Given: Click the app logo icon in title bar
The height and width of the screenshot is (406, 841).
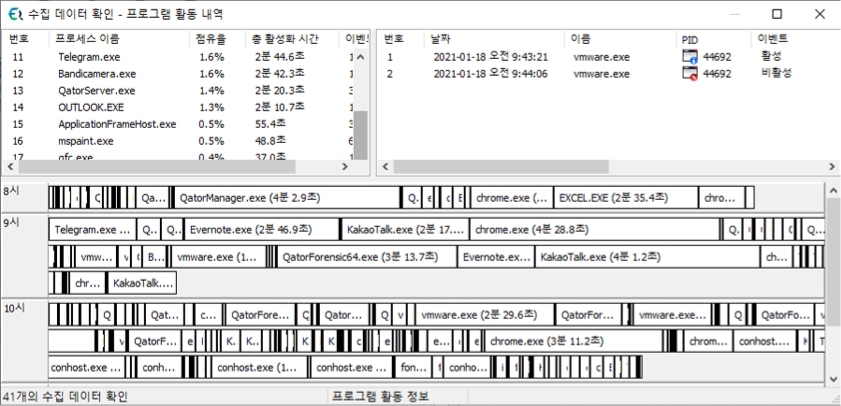Looking at the screenshot, I should point(15,14).
